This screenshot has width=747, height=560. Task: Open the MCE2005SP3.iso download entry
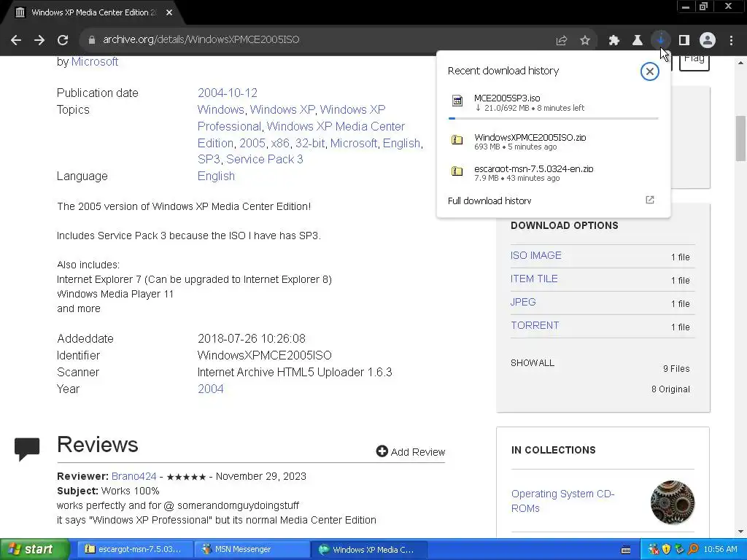pos(553,102)
